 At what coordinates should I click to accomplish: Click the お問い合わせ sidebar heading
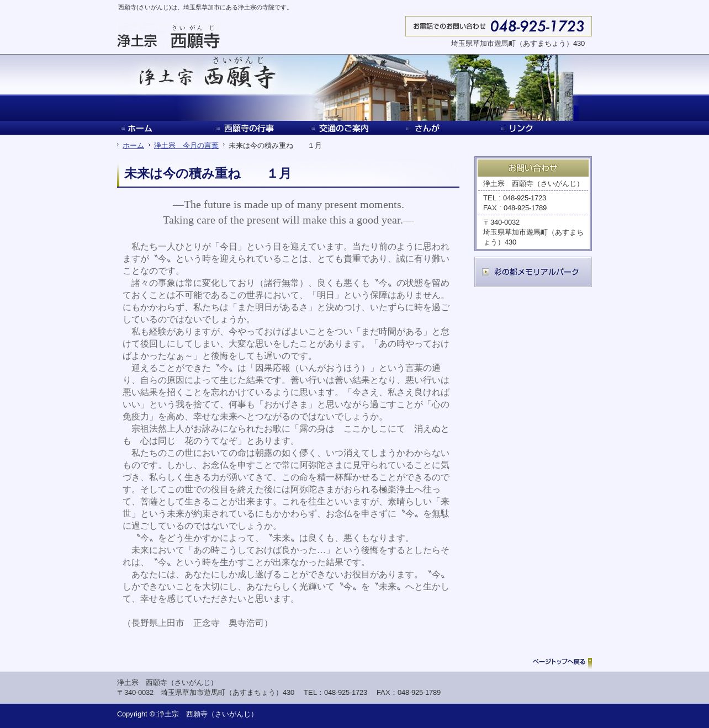[x=533, y=168]
